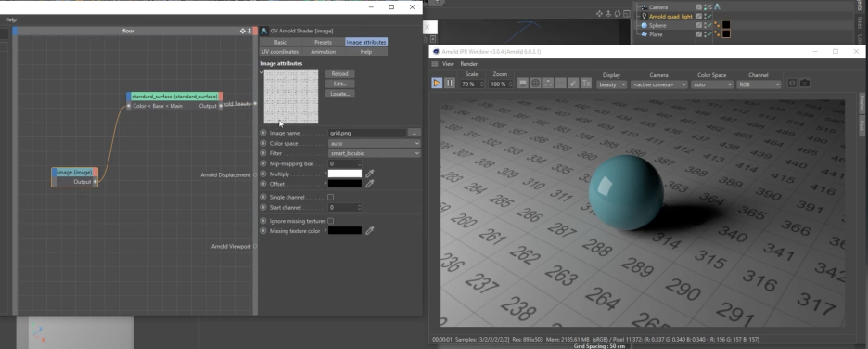Open the Channel RGB dropdown

[759, 84]
